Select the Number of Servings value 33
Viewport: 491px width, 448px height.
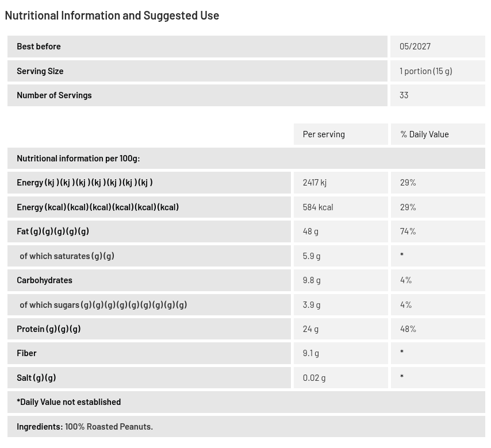[x=404, y=95]
